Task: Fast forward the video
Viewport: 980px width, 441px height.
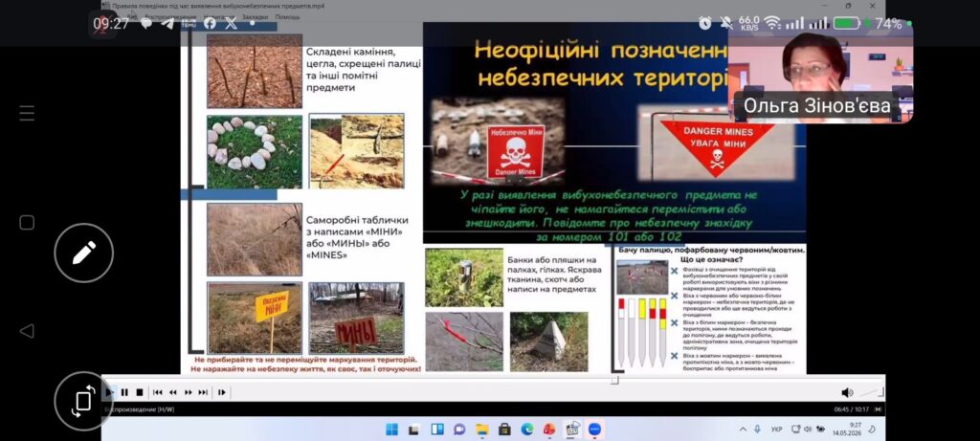Action: pyautogui.click(x=189, y=392)
